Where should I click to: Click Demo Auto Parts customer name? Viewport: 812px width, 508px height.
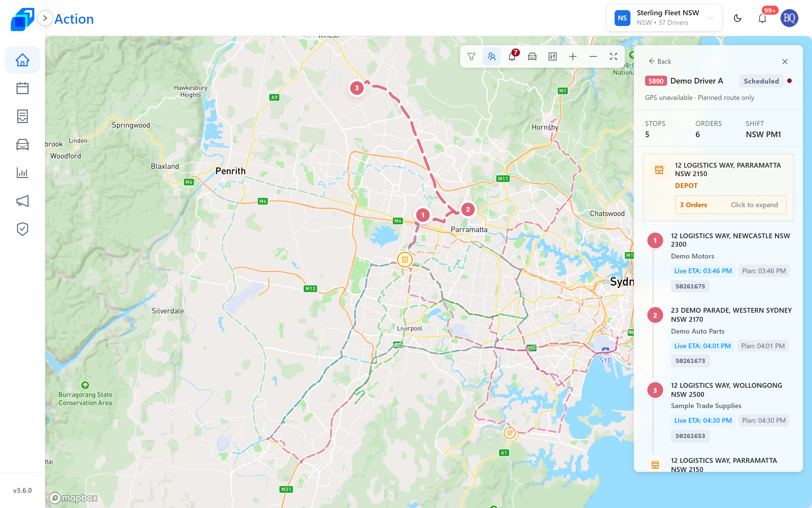click(697, 331)
